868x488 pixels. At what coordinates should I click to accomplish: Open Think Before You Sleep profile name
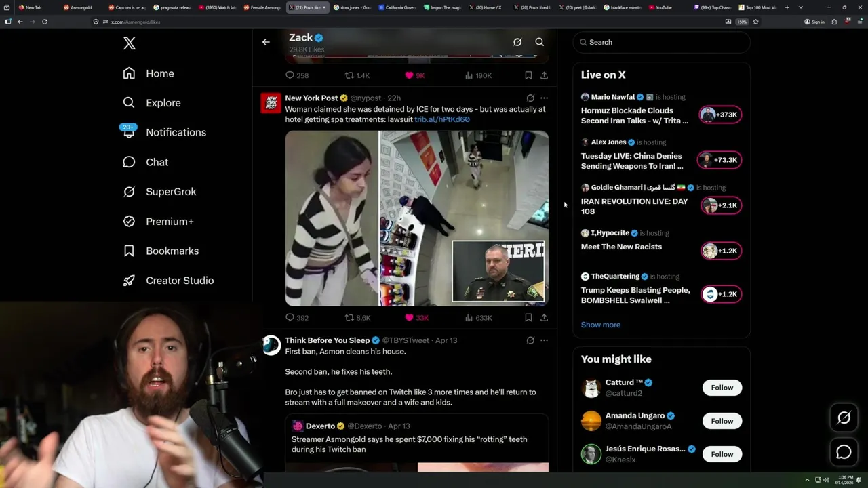click(327, 340)
